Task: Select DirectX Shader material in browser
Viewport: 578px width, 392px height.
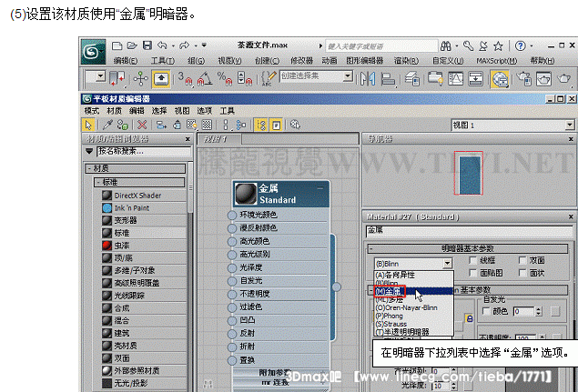Action: [x=144, y=196]
